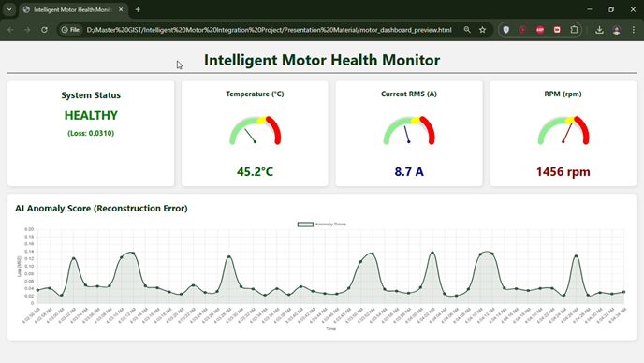Click the AI Anomaly Score chart heading
This screenshot has width=644, height=363.
(x=101, y=209)
